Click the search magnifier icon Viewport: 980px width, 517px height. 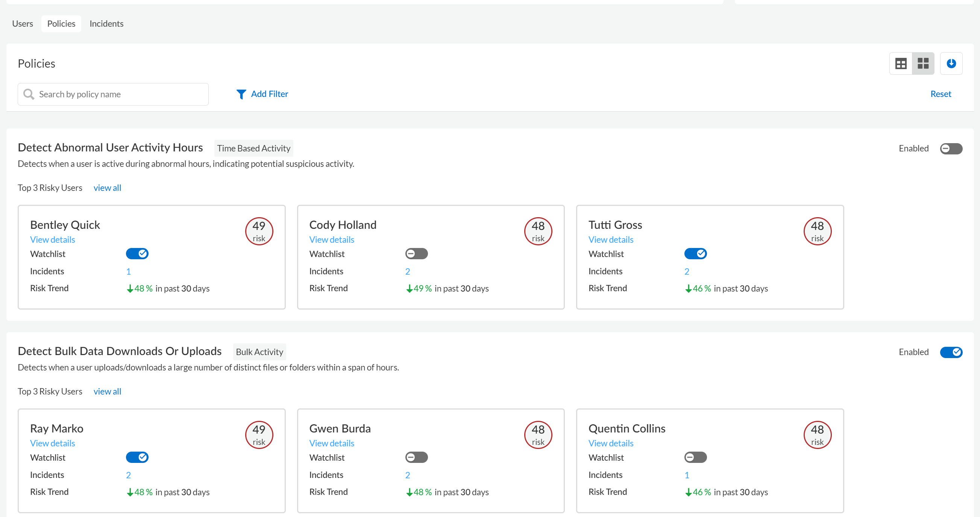click(29, 94)
